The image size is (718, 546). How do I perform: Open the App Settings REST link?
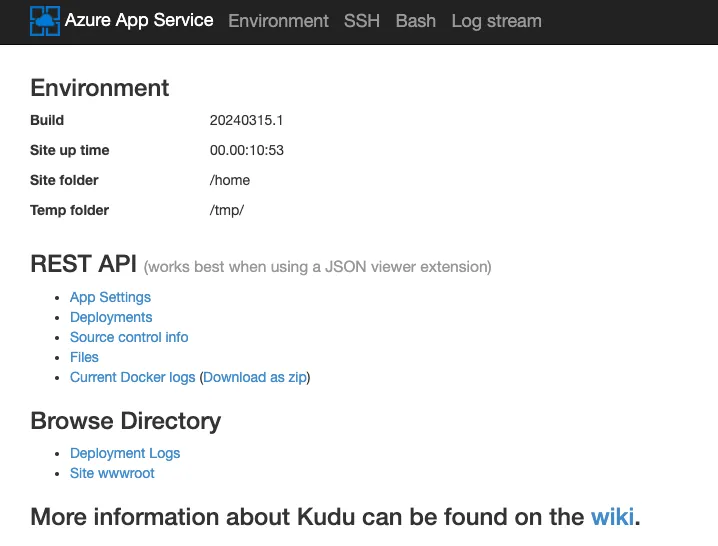110,297
